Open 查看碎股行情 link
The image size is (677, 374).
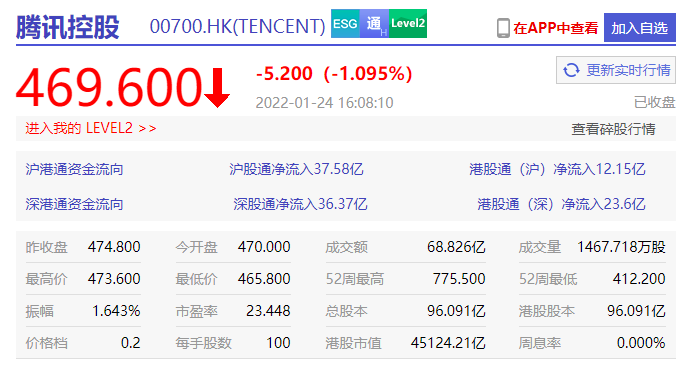click(614, 129)
